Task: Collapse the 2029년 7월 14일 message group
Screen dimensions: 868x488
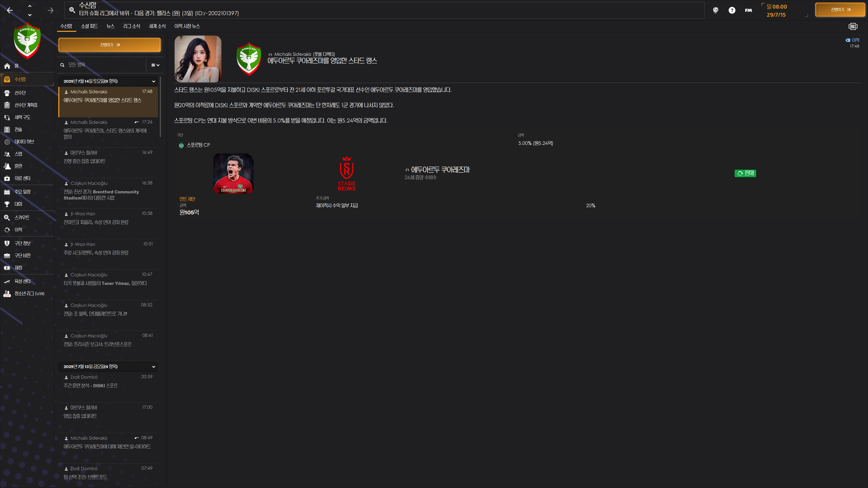Action: 153,81
